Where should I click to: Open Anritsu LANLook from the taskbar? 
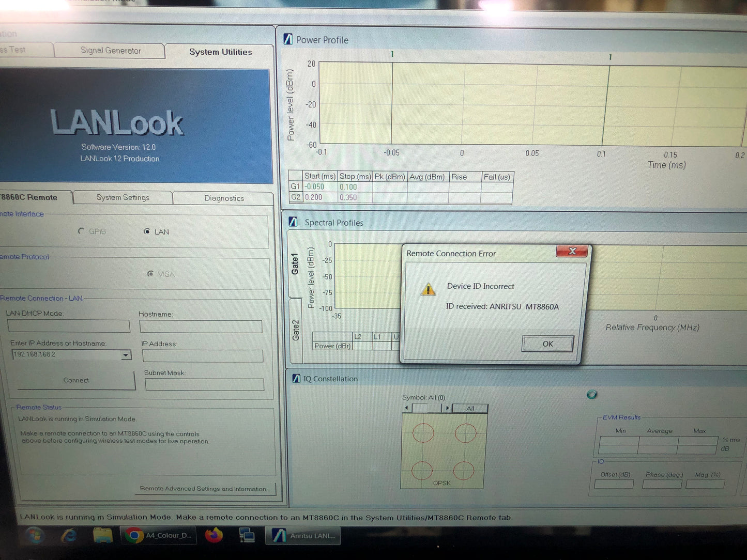point(304,536)
